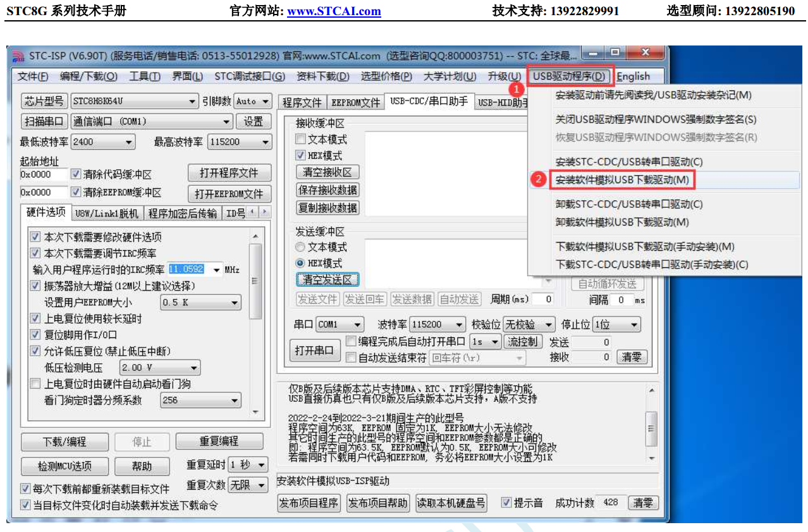Expand 看门狗定时器分频系数 256 dropdown
Viewport: 808px width, 532px height.
pyautogui.click(x=201, y=400)
